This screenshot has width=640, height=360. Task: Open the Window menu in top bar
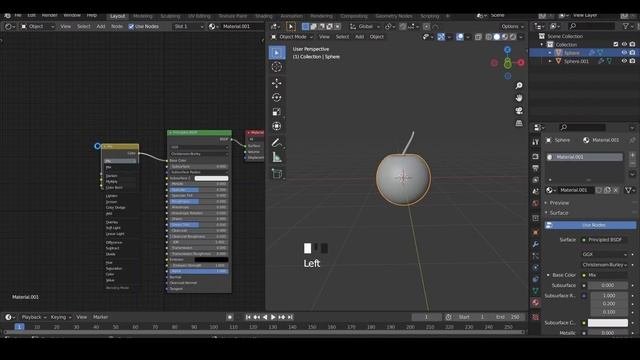[x=72, y=15]
